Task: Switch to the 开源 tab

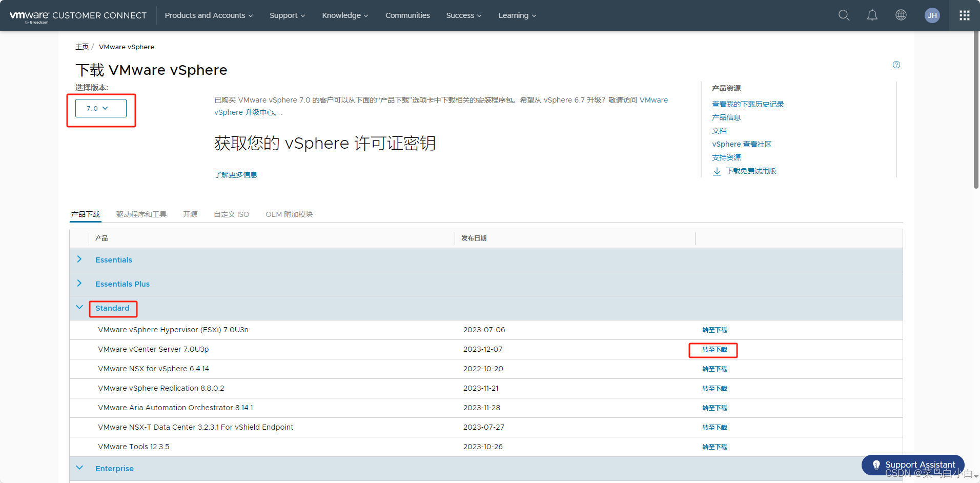Action: 190,214
